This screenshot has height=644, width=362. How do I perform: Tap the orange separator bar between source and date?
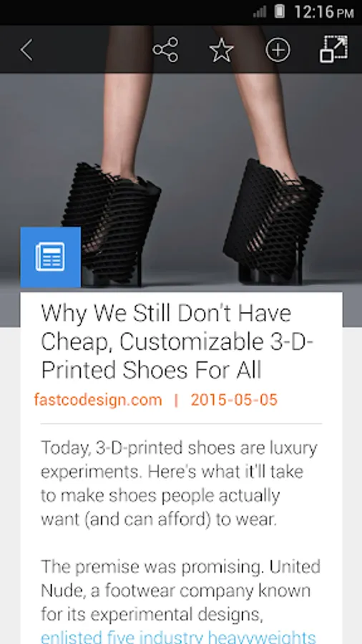pyautogui.click(x=176, y=399)
